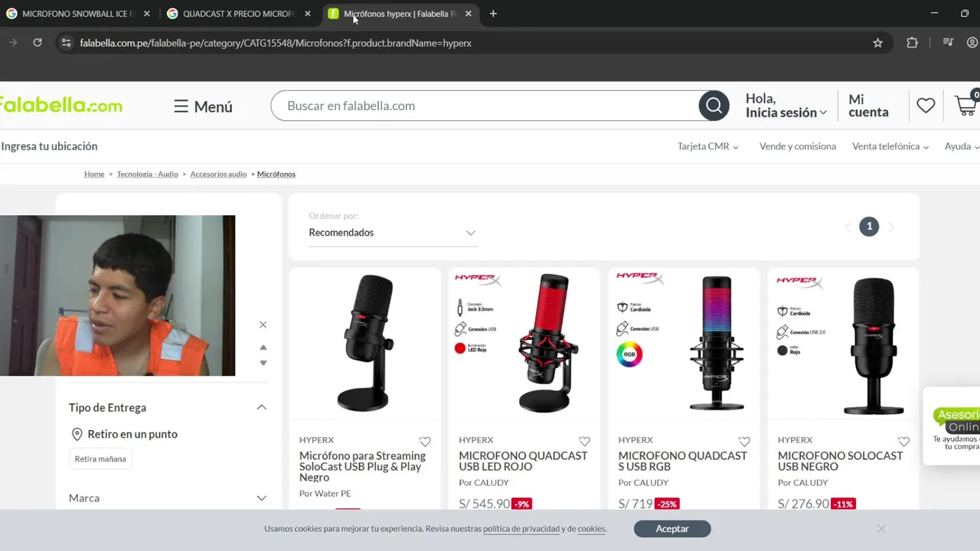Open the política de privacidad link
Screen dimensions: 980x551
[x=521, y=529]
